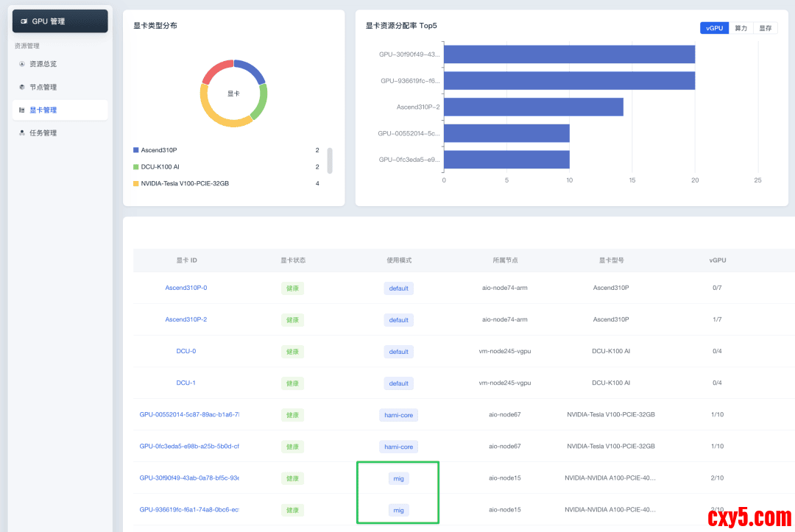Switch chart to vGPU view
This screenshot has height=532, width=795.
[714, 28]
